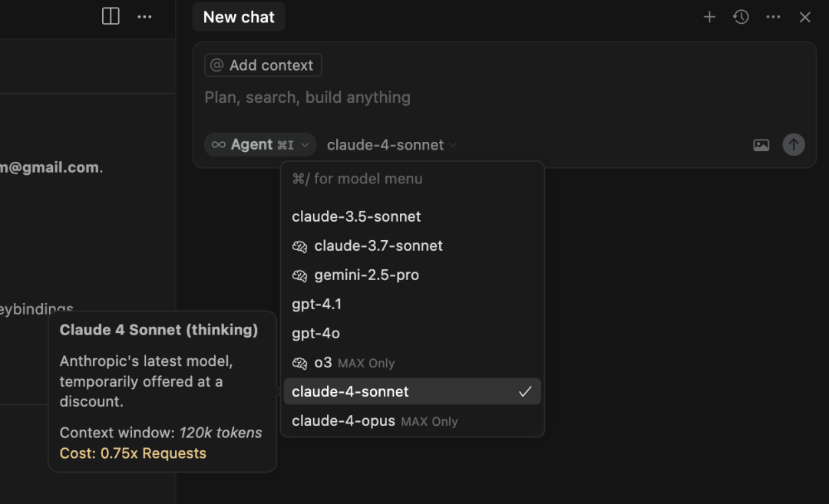
Task: Close the chat panel
Action: pos(804,18)
